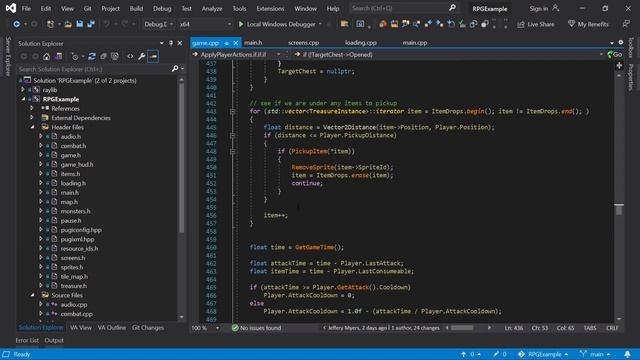Image resolution: width=640 pixels, height=360 pixels.
Task: Expand External Dependencies node
Action: (x=32, y=118)
